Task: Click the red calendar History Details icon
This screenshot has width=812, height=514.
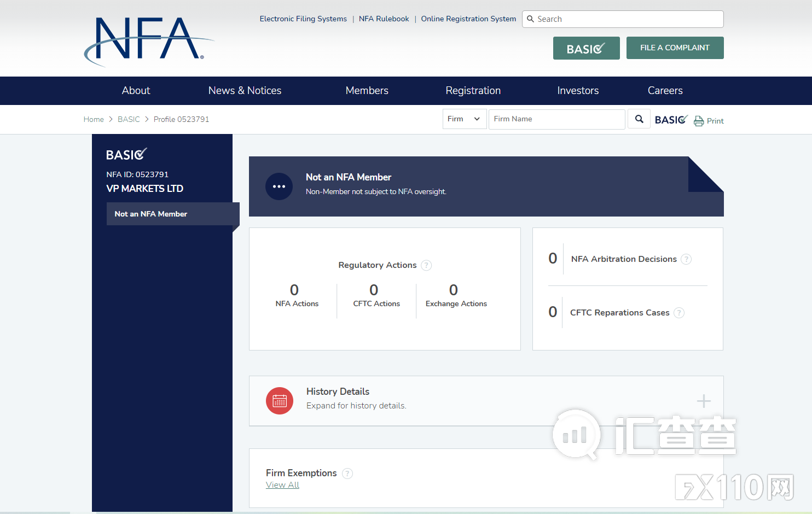Action: tap(280, 401)
